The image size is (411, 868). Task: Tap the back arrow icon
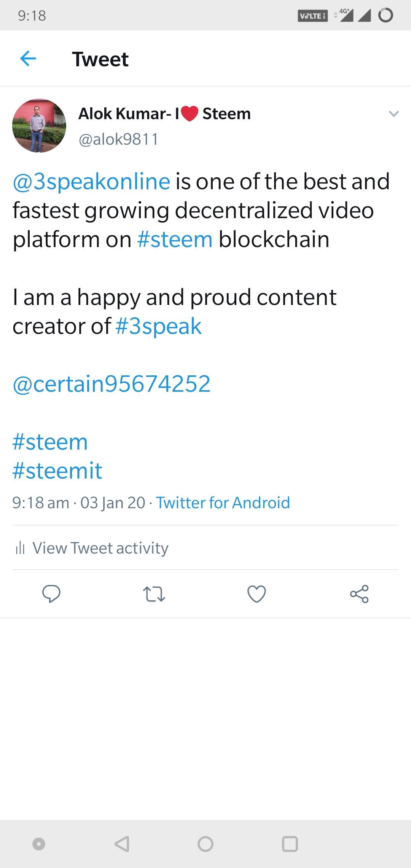click(28, 59)
